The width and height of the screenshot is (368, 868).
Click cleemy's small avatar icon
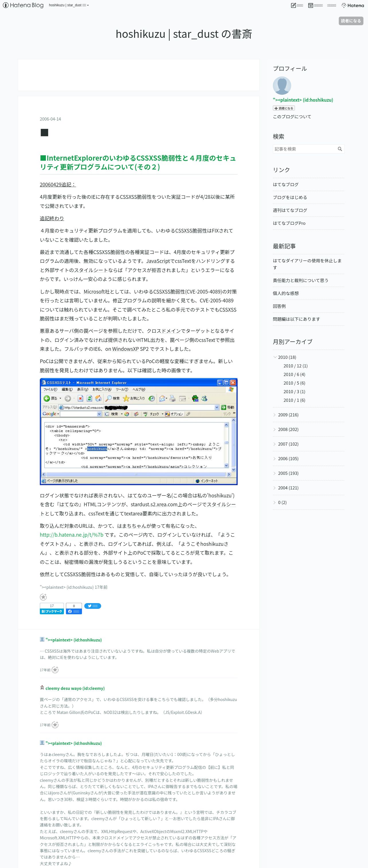pos(42,688)
